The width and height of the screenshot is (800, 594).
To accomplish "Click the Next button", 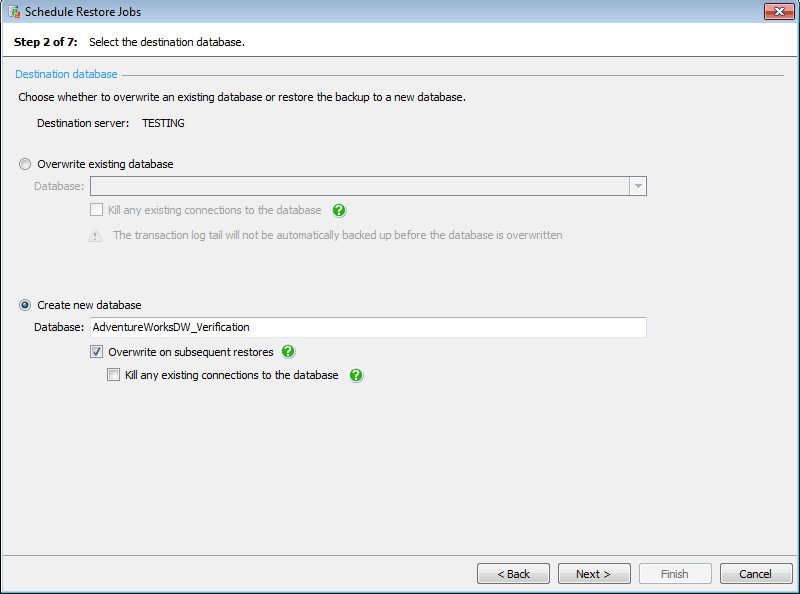I will (594, 573).
